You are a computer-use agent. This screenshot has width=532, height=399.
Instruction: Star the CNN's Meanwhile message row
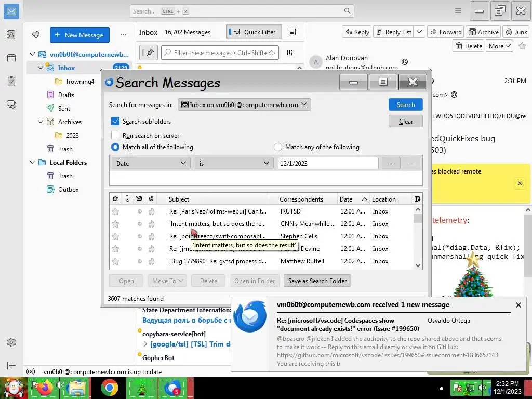(115, 224)
